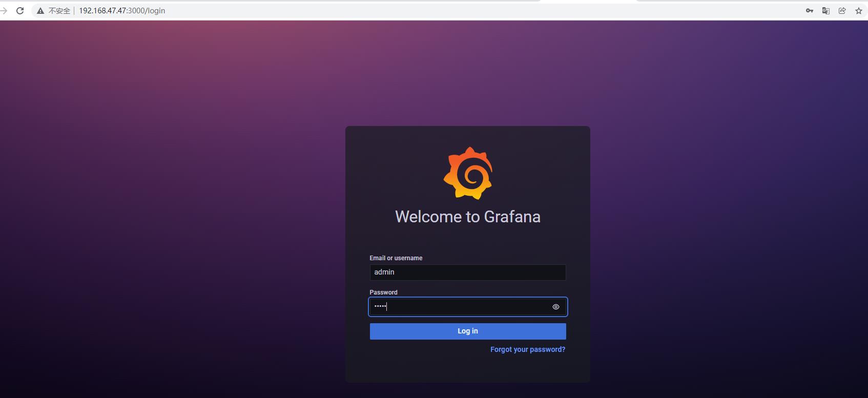Viewport: 868px width, 398px height.
Task: Click the Email or username label
Action: click(396, 258)
